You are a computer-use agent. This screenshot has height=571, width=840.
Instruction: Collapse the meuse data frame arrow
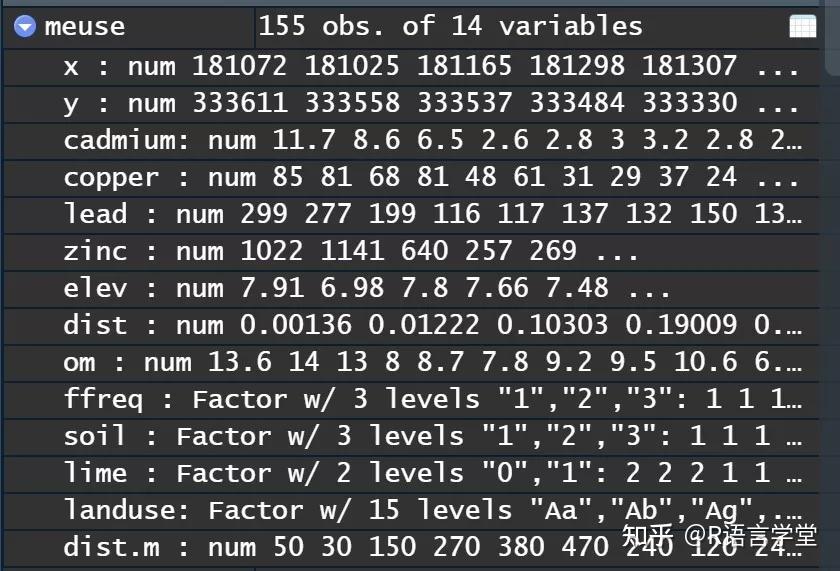25,27
